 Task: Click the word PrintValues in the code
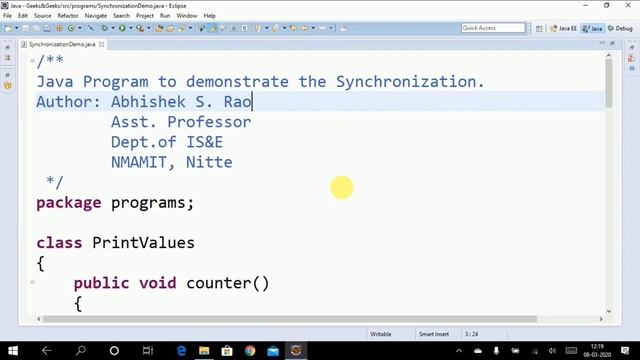click(x=143, y=243)
